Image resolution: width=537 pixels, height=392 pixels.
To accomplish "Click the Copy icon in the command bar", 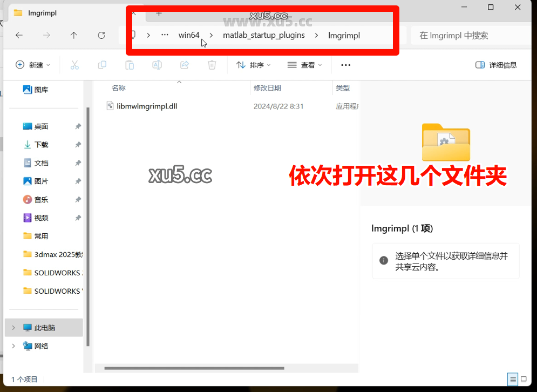I will point(102,65).
